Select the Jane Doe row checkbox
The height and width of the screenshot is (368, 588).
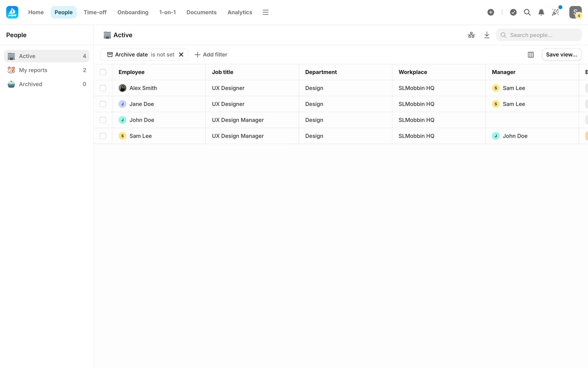pos(103,104)
